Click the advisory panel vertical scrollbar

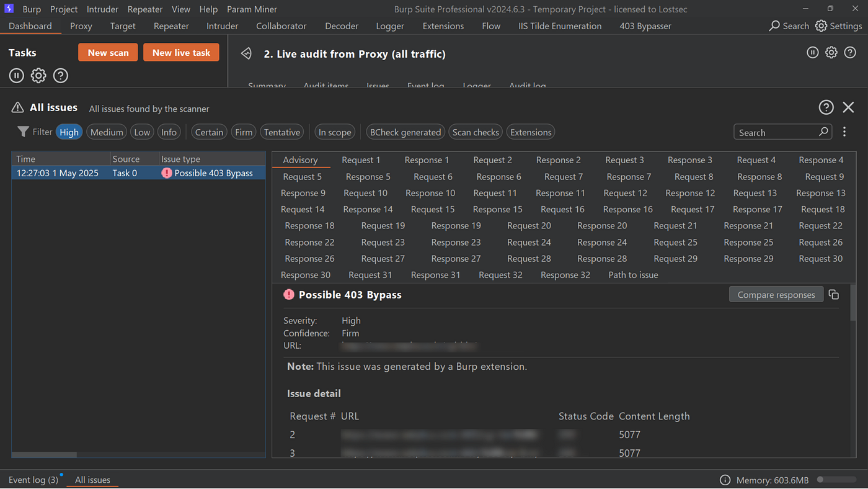click(852, 304)
